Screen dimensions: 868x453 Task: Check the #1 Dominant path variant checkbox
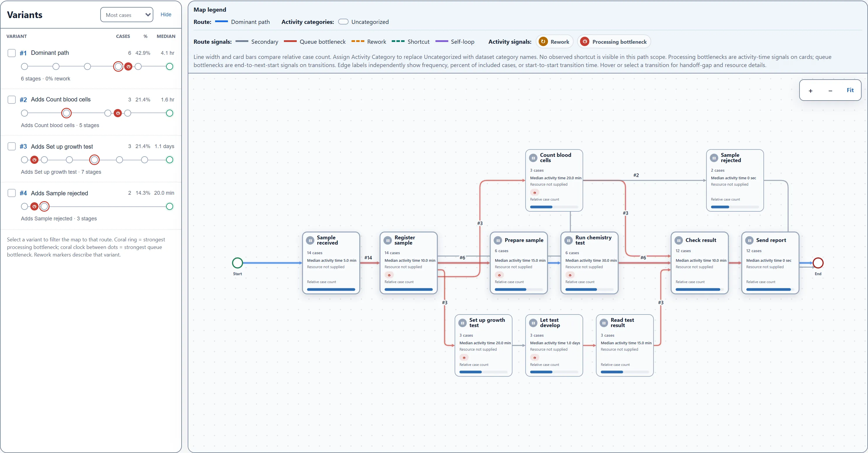(x=11, y=53)
